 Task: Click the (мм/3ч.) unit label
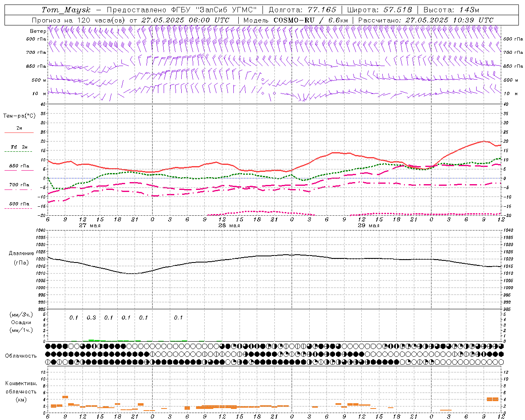tap(21, 315)
